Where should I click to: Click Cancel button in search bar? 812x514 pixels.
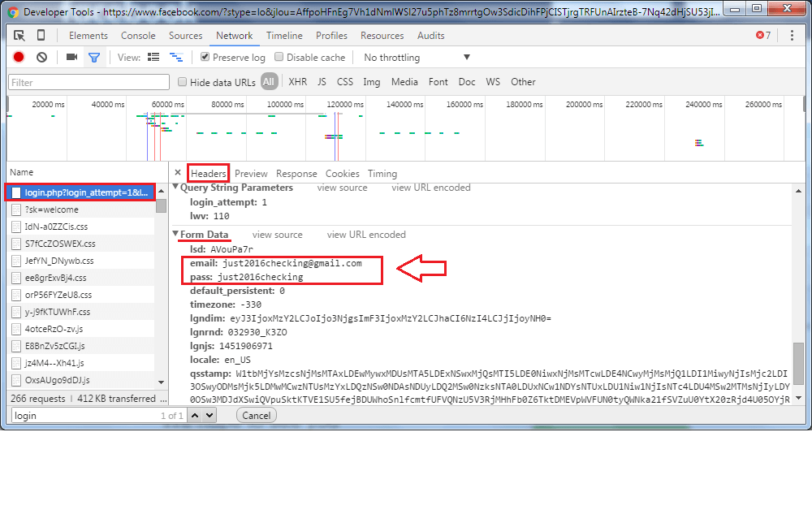click(257, 415)
